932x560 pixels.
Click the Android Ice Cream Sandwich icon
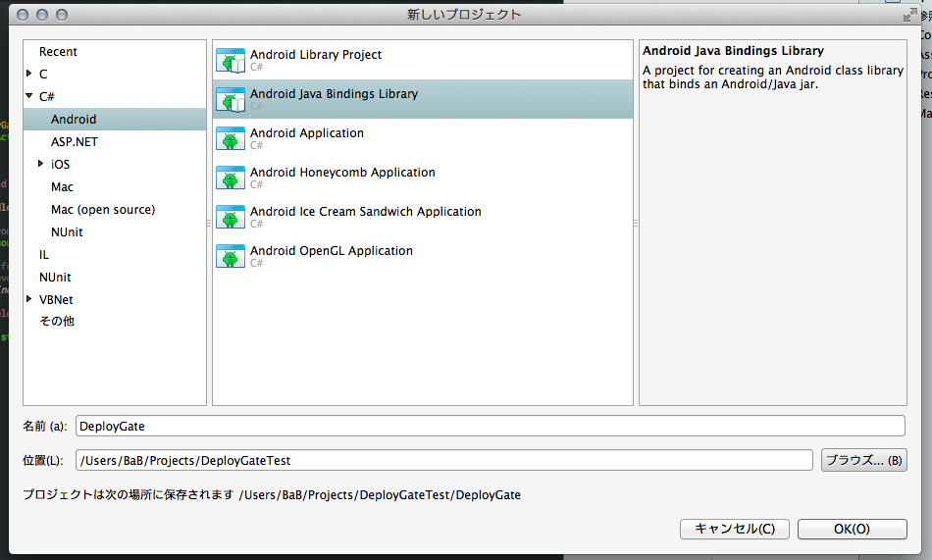(231, 218)
